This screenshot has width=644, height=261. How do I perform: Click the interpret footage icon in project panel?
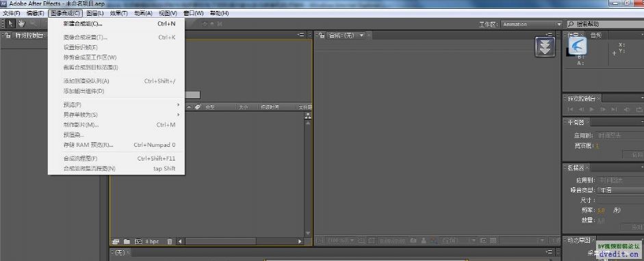coord(116,241)
